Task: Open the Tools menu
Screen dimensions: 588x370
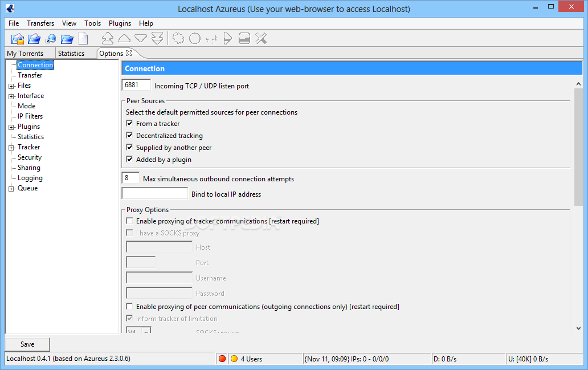Action: coord(93,23)
